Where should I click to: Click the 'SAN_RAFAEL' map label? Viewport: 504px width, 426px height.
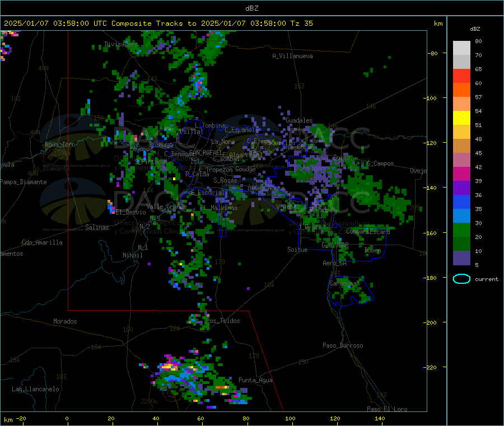206,152
